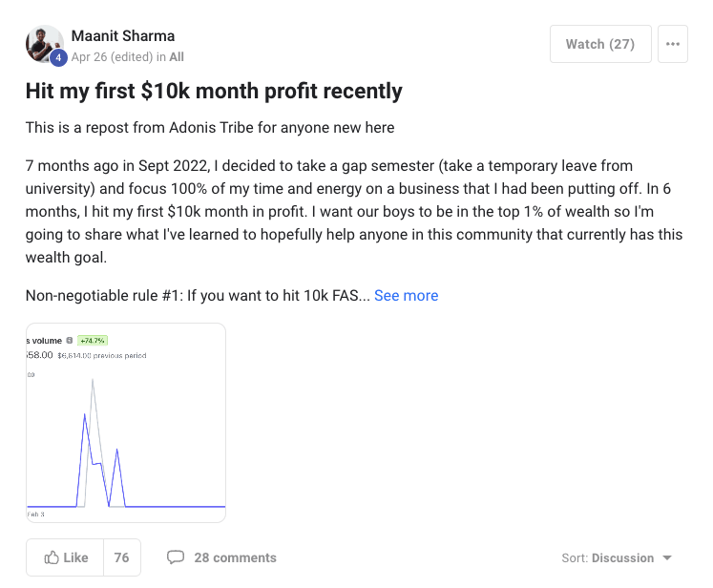Click the thumbs-up Like icon
The image size is (713, 588).
52,558
